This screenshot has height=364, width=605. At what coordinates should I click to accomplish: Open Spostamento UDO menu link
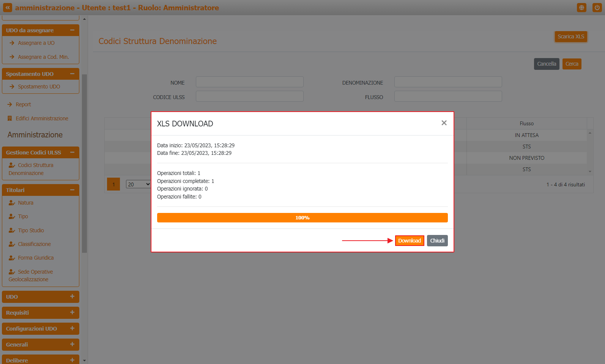coord(39,87)
